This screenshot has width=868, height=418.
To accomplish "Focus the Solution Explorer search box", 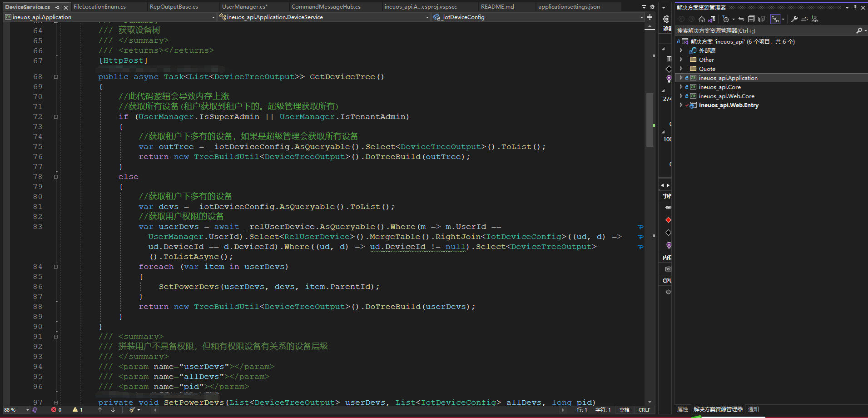I will pos(765,30).
